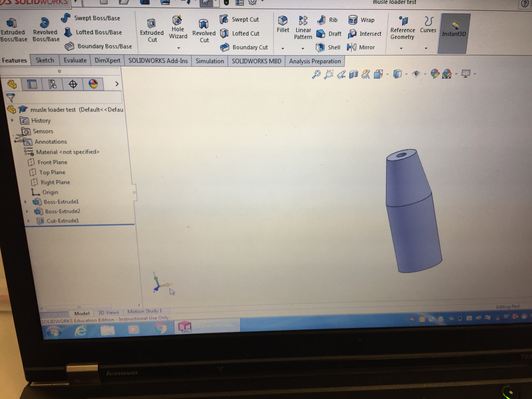532x399 pixels.
Task: Select the Mirror tool
Action: pyautogui.click(x=351, y=47)
